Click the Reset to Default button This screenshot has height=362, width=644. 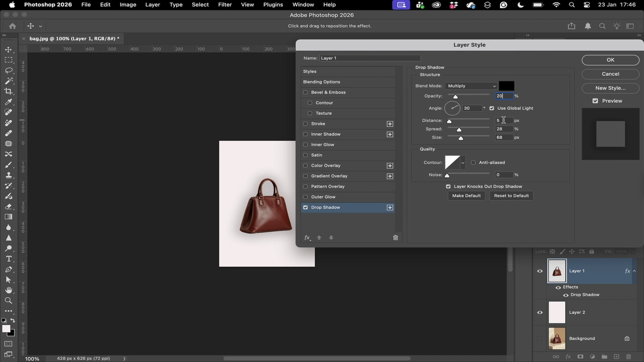tap(511, 196)
